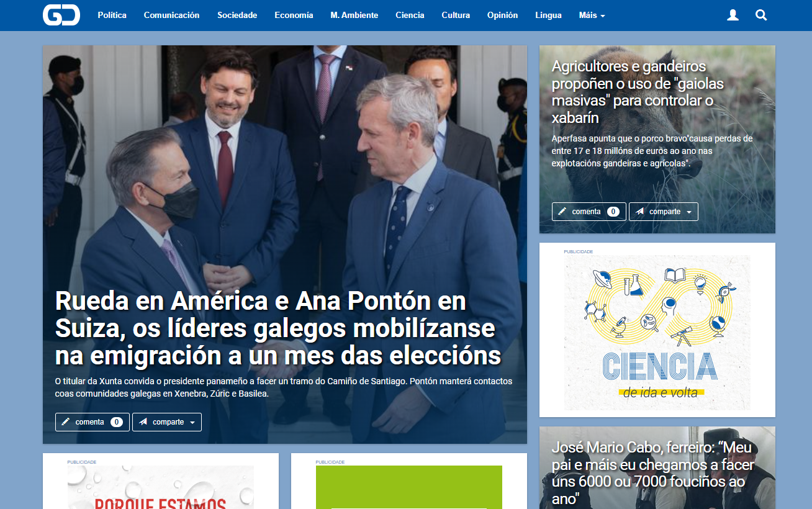Click the Ciencia de ida e volta banner
812x509 pixels.
[657, 332]
